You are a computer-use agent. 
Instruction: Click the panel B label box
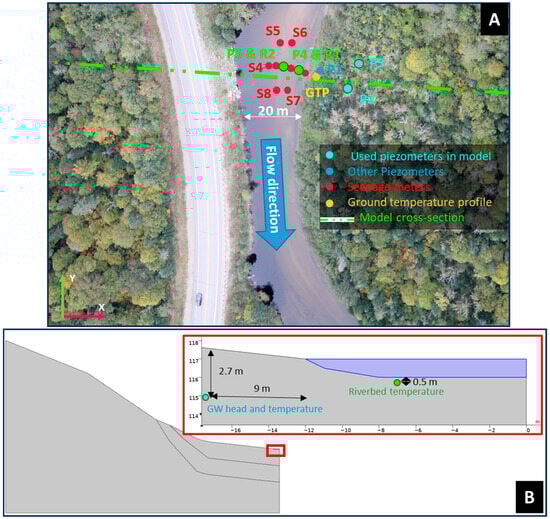click(529, 497)
